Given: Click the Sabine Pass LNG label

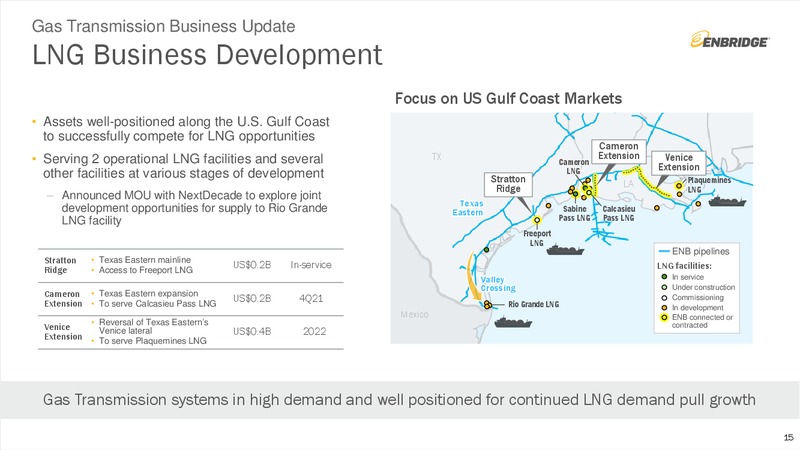Looking at the screenshot, I should pyautogui.click(x=574, y=213).
